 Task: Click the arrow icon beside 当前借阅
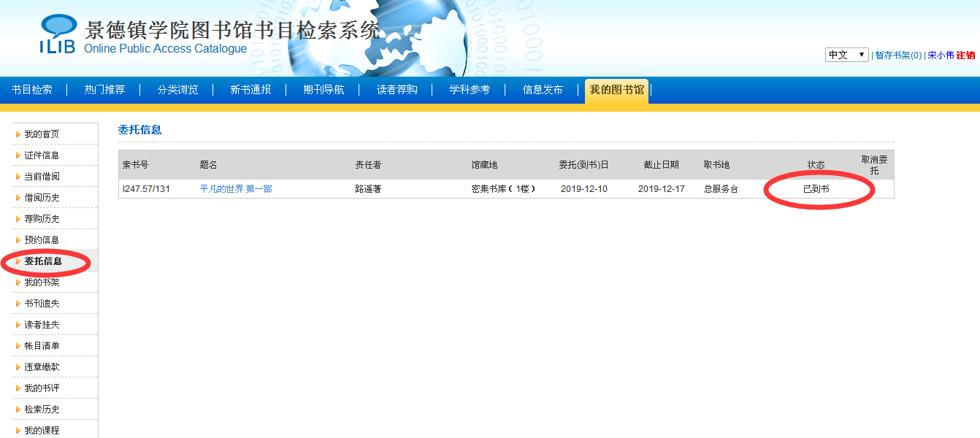click(18, 177)
